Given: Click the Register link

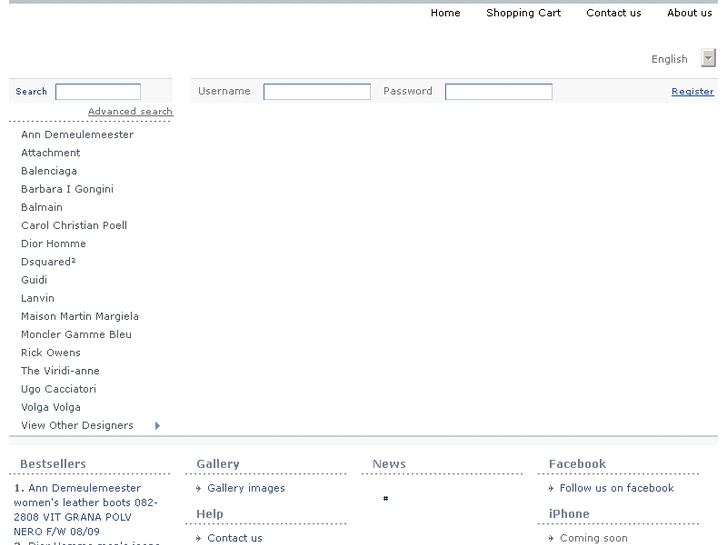Looking at the screenshot, I should coord(692,91).
